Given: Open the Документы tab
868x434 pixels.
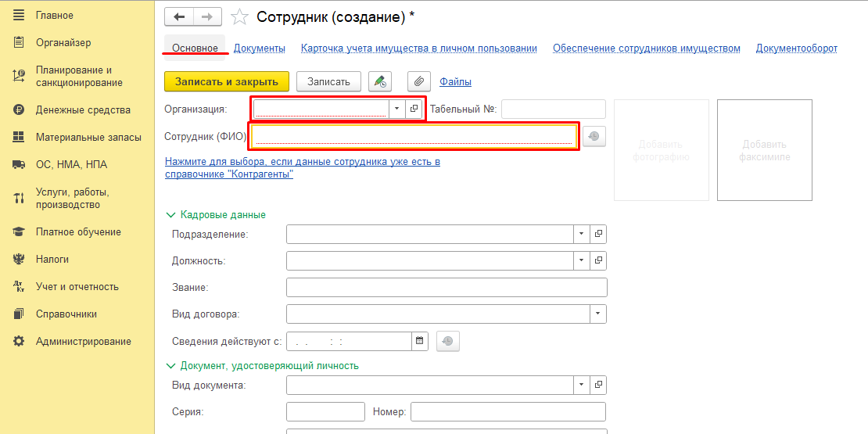Looking at the screenshot, I should pyautogui.click(x=259, y=48).
